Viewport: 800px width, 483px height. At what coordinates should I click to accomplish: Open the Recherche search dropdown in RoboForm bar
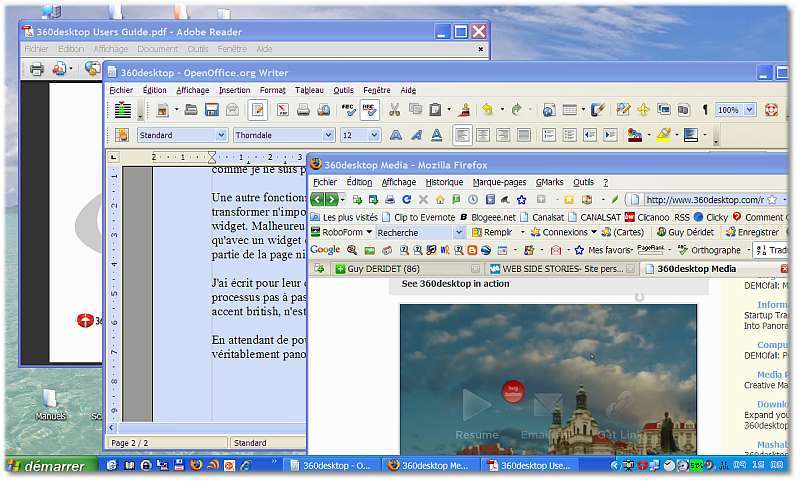click(x=459, y=233)
